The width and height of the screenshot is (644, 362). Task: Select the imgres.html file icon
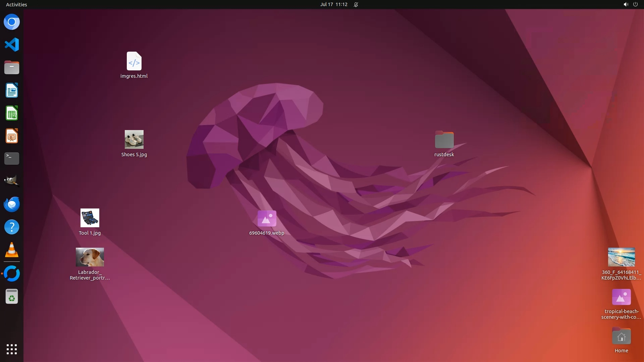(134, 61)
